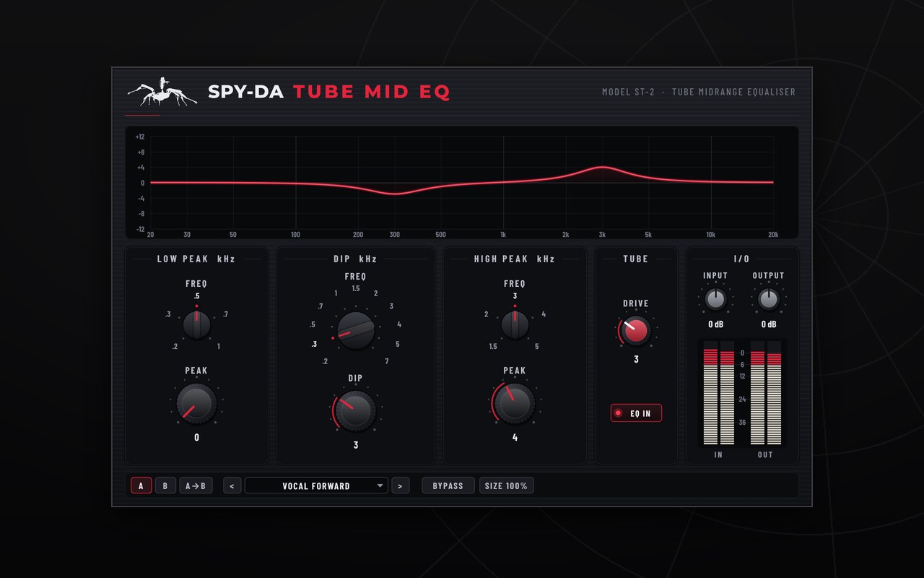
Task: Click the DIP amount knob
Action: click(356, 410)
